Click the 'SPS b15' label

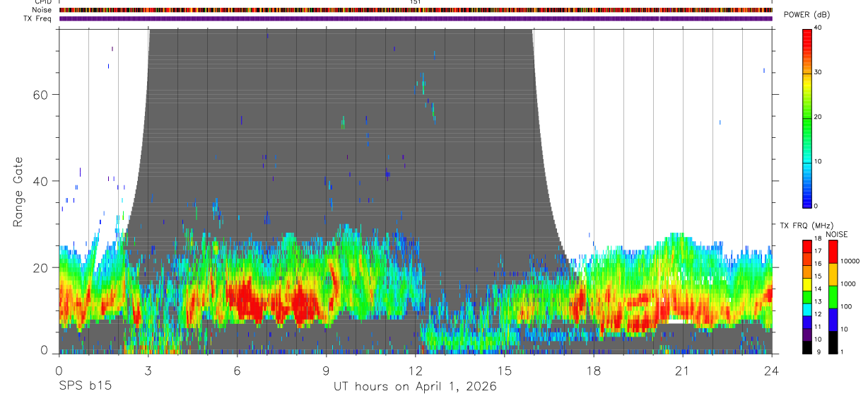pyautogui.click(x=85, y=386)
